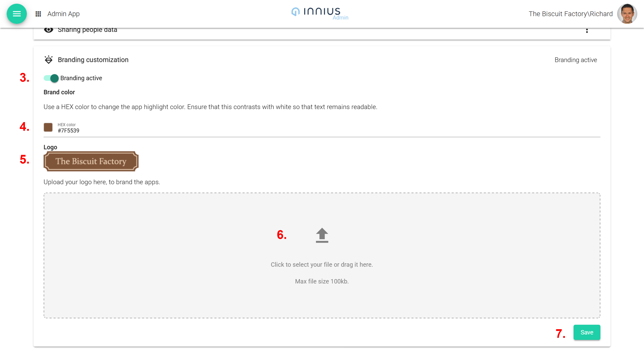Image resolution: width=644 pixels, height=351 pixels.
Task: Click the Branding active status text at right
Action: pyautogui.click(x=576, y=60)
